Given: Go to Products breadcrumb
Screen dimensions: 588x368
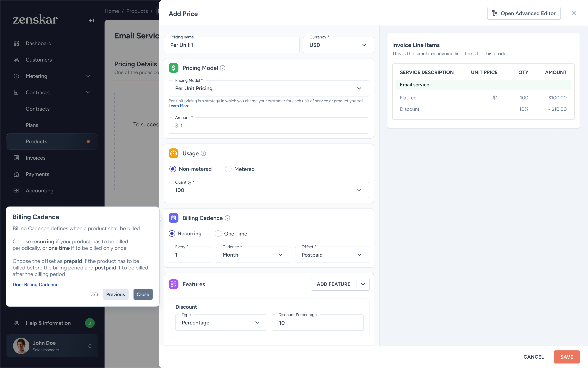Looking at the screenshot, I should pos(137,11).
